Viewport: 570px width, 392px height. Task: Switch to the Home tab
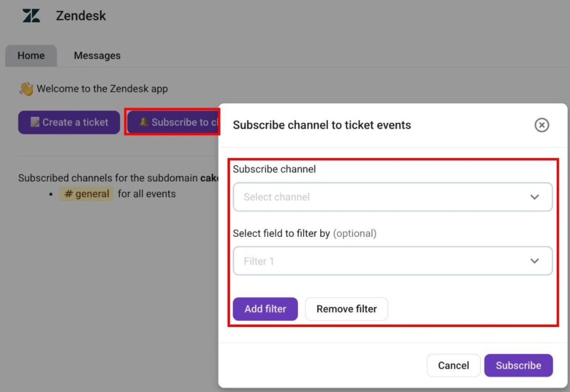pyautogui.click(x=31, y=56)
